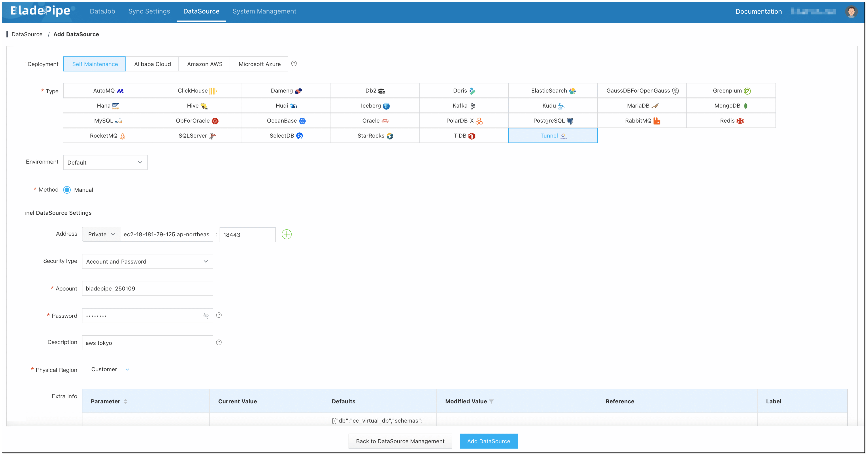This screenshot has width=868, height=456.
Task: Click Modified Value filter icon
Action: tap(491, 401)
